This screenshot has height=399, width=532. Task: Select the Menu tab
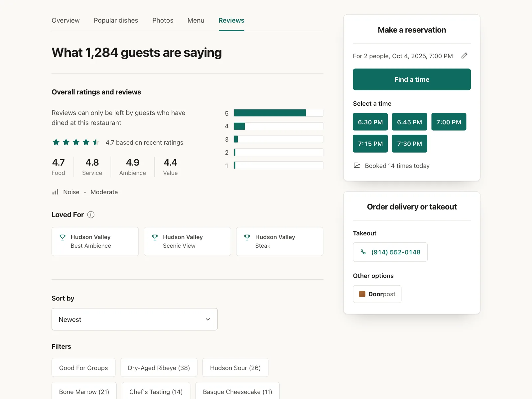tap(196, 20)
